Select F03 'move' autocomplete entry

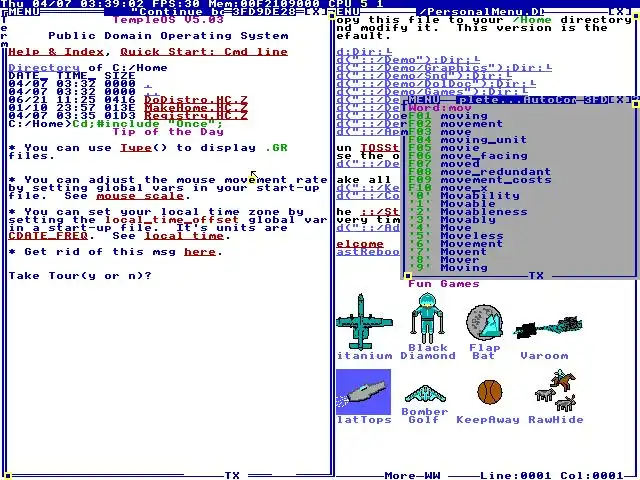440,132
